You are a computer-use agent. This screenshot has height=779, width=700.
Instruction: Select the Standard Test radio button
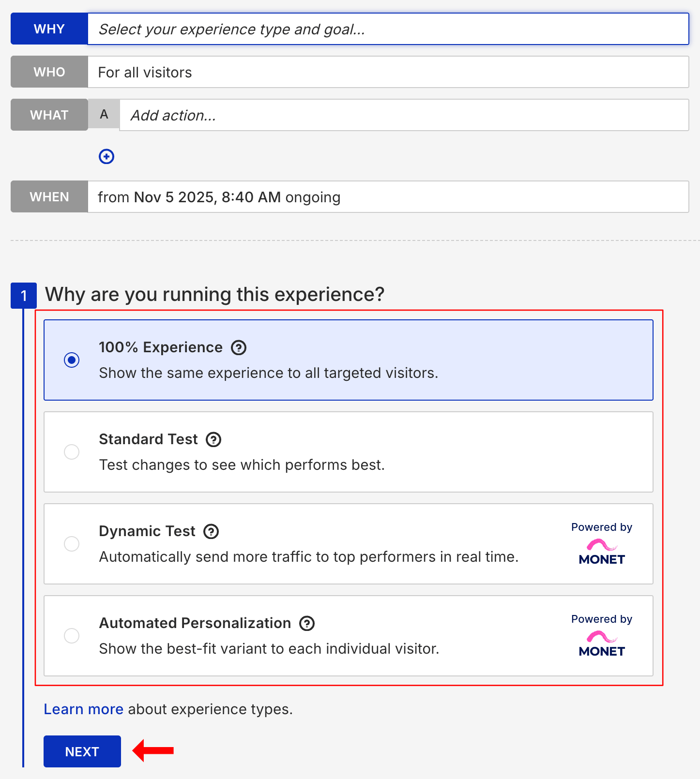(x=72, y=452)
